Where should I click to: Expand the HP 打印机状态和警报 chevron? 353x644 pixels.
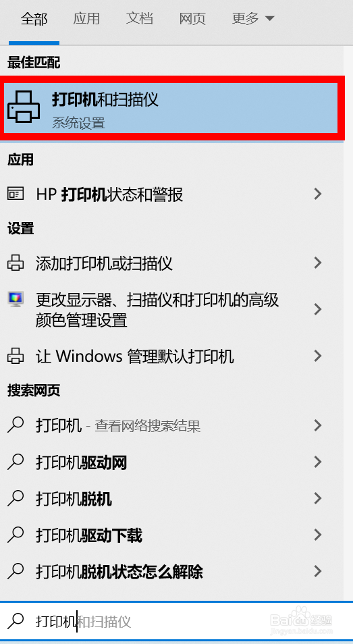click(317, 194)
